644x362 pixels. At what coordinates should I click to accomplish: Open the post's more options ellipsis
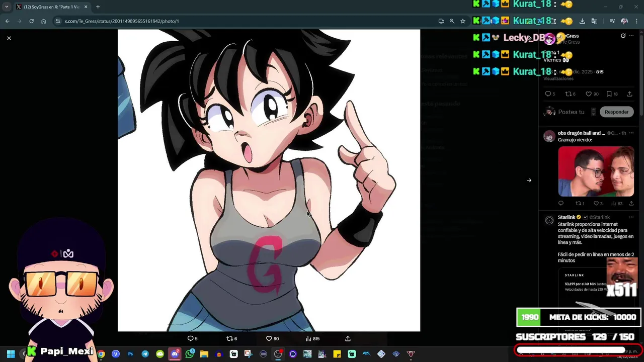pyautogui.click(x=631, y=36)
